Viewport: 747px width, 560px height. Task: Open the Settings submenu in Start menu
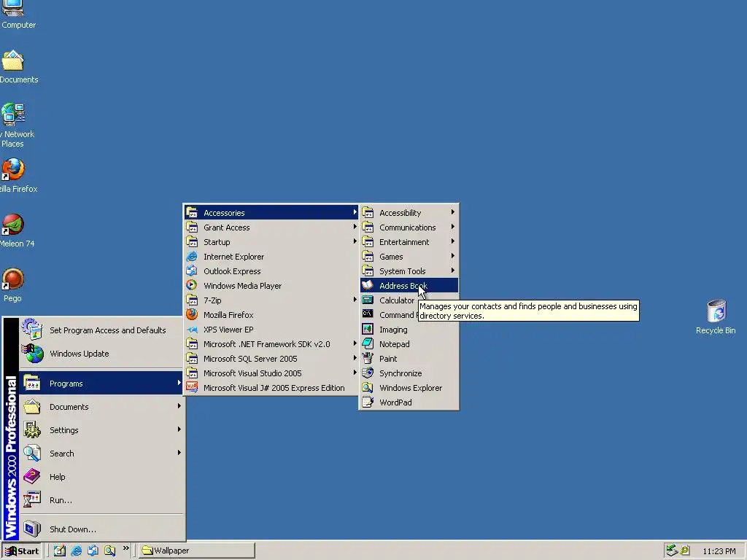point(101,430)
